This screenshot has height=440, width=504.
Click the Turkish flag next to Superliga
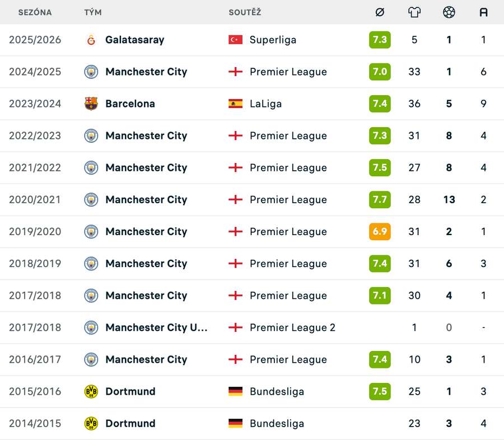[237, 40]
